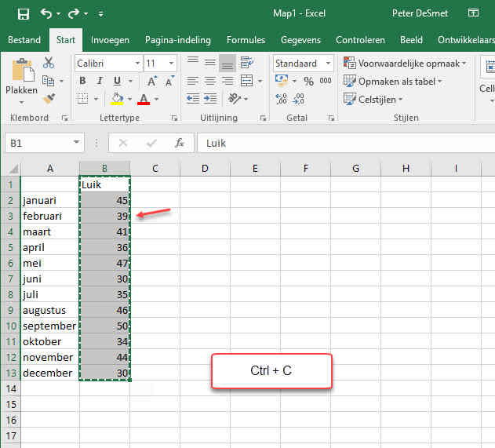Viewport: 495px width, 448px height.
Task: Open Insert Function fx button
Action: coord(180,144)
